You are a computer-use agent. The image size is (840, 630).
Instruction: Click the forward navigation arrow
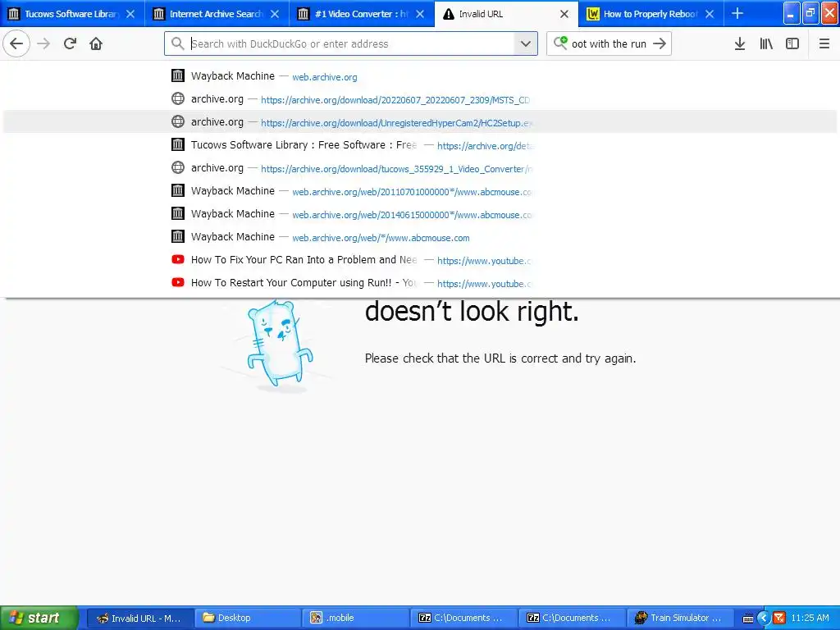point(43,43)
